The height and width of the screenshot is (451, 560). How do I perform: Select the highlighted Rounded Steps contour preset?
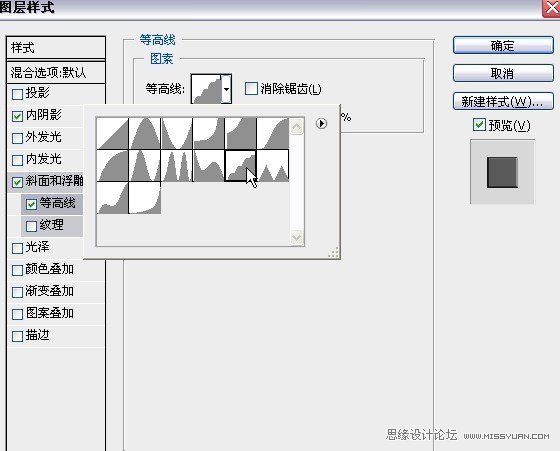pos(241,166)
